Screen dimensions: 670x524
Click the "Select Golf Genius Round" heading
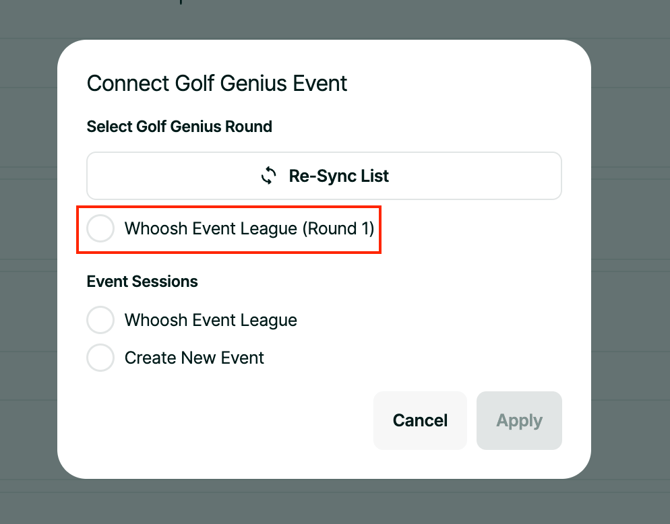[179, 126]
